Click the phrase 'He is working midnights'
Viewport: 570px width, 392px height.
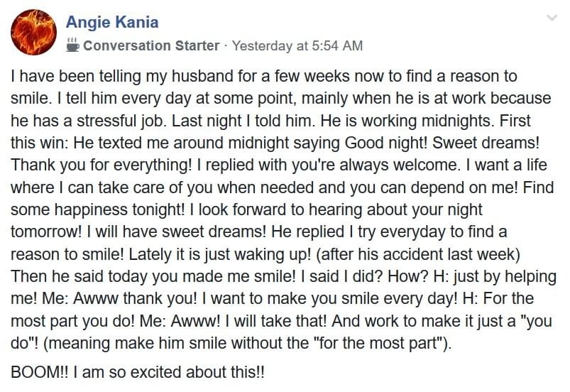pos(407,121)
